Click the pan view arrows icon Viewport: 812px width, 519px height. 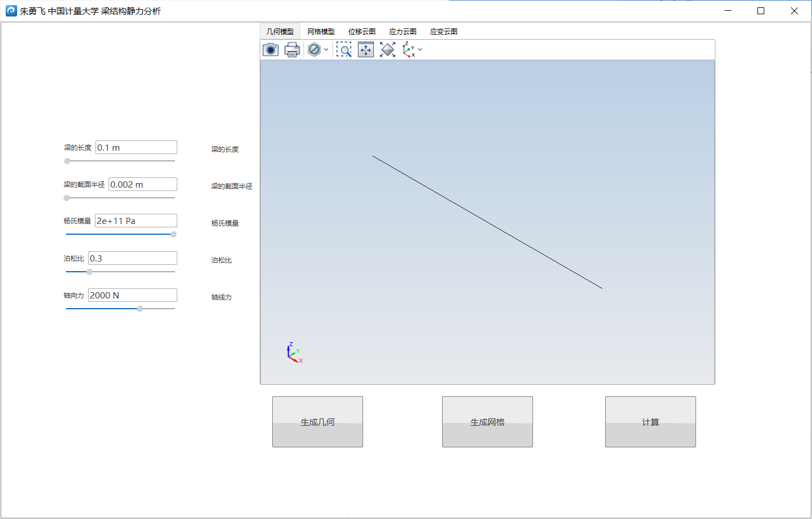(x=366, y=50)
